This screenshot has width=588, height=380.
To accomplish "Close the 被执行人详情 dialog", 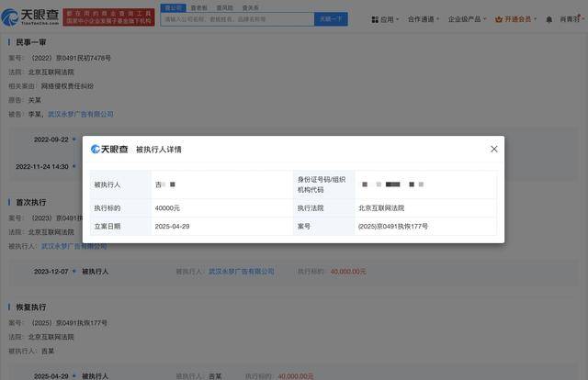I will (494, 149).
